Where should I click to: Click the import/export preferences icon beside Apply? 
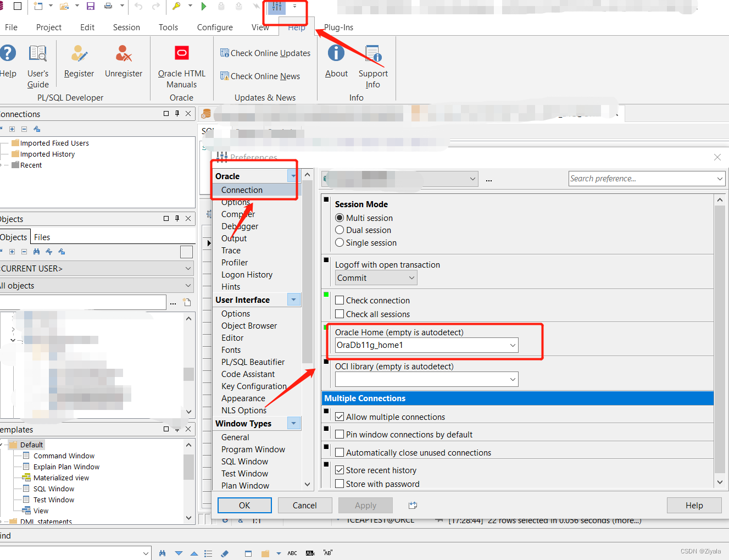(x=413, y=505)
